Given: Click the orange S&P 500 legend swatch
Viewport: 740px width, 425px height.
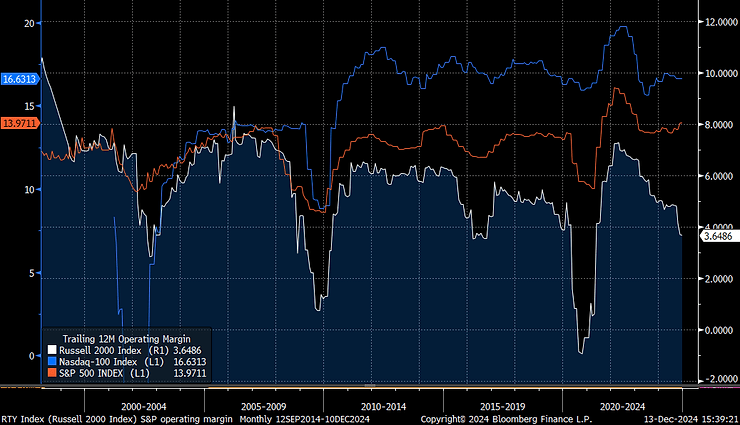Looking at the screenshot, I should pyautogui.click(x=52, y=373).
